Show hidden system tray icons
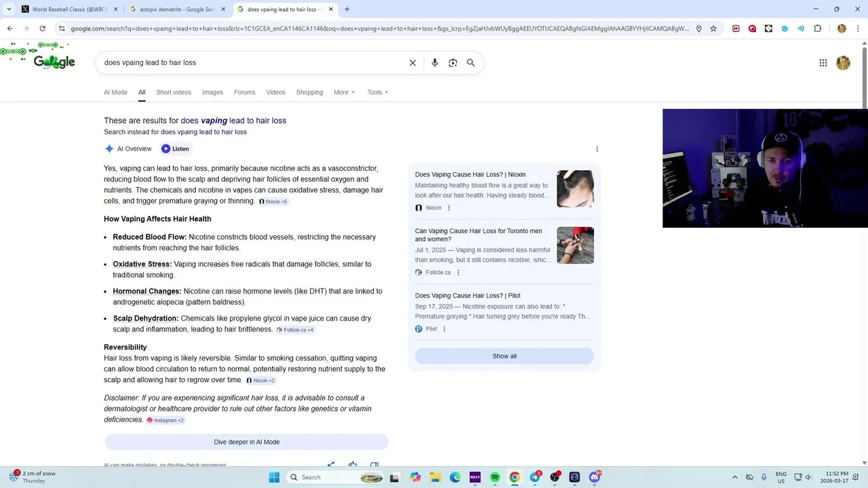Image resolution: width=868 pixels, height=488 pixels. pos(734,477)
